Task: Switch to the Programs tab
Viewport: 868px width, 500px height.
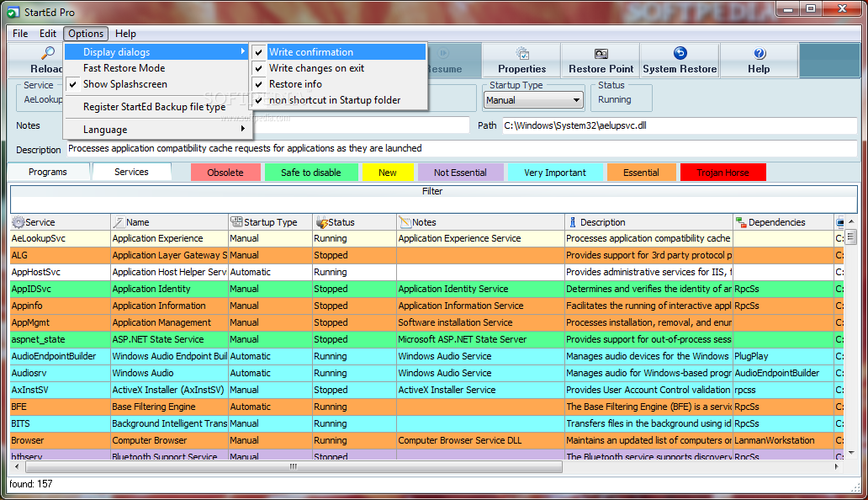Action: [48, 173]
